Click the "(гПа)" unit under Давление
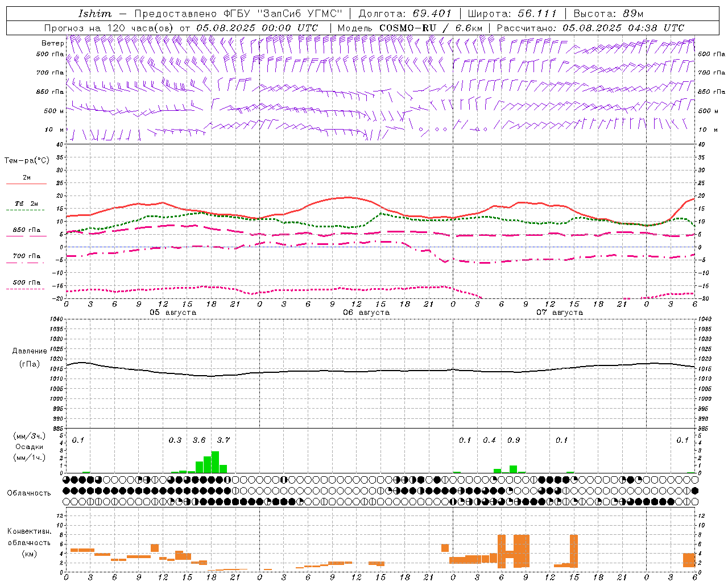The image size is (728, 582). [x=29, y=364]
